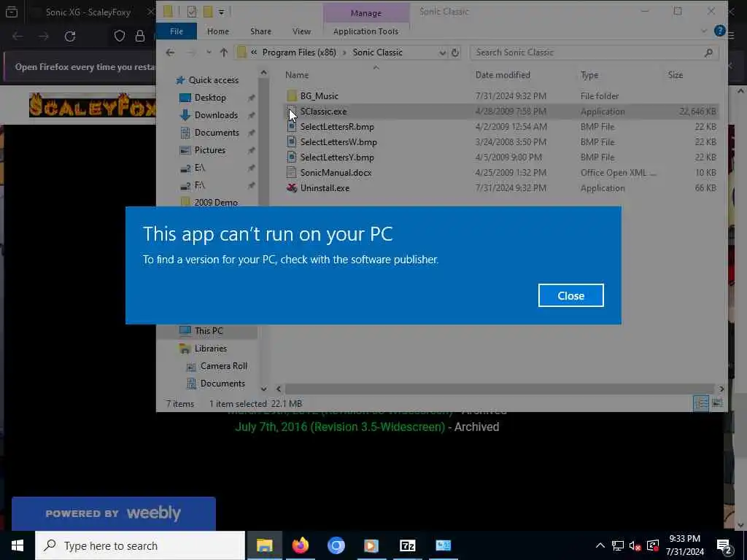Open the July 7th, 2016 Revision 3.5-Widescreen link
This screenshot has height=560, width=747.
tap(340, 427)
